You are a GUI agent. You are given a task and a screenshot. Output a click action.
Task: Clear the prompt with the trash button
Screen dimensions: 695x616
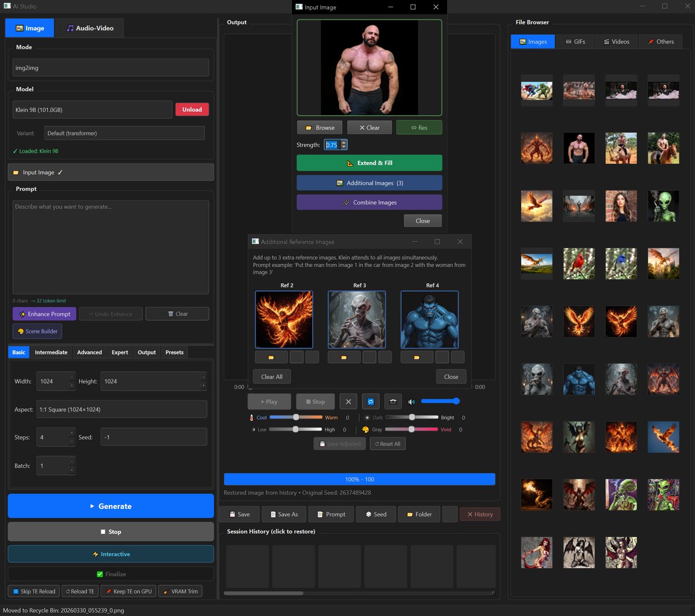click(177, 314)
